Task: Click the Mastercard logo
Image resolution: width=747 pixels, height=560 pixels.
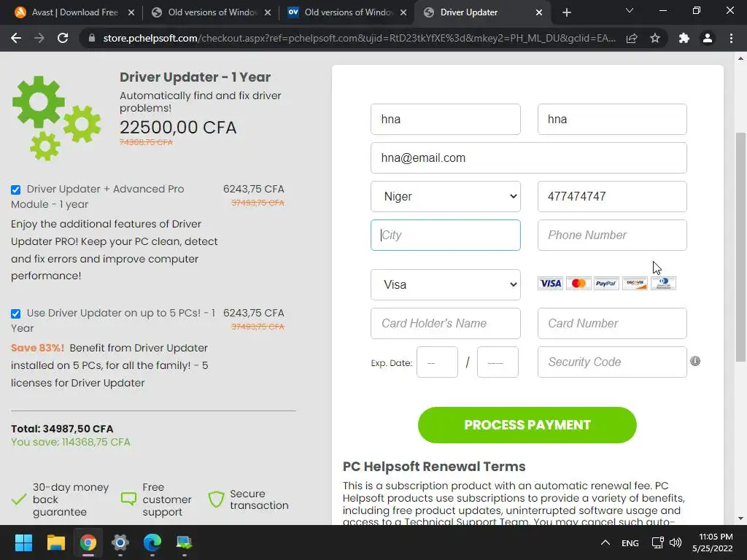Action: pyautogui.click(x=578, y=284)
